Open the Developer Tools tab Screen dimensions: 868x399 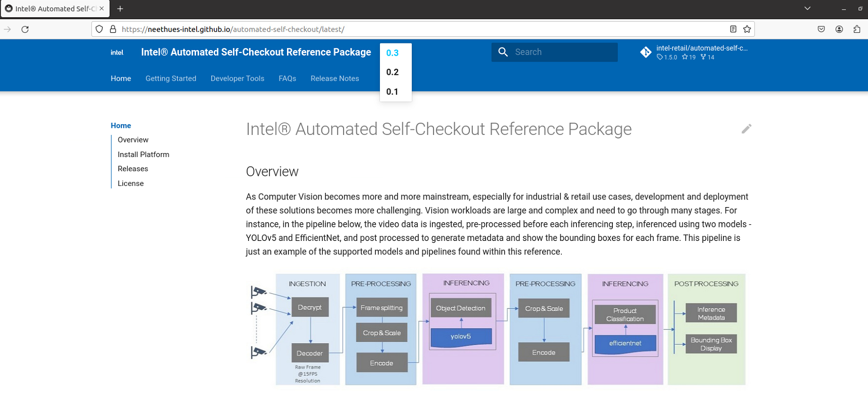(x=237, y=78)
